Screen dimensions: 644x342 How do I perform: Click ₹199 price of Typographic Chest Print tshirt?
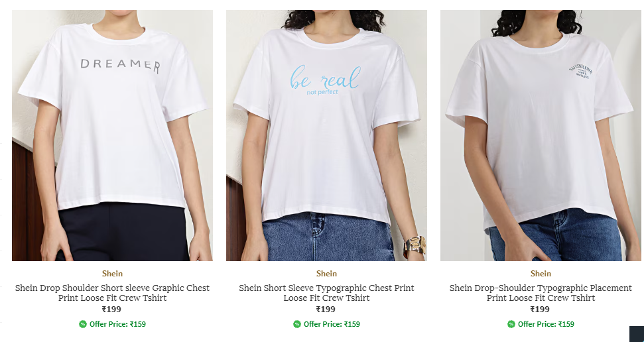point(326,309)
